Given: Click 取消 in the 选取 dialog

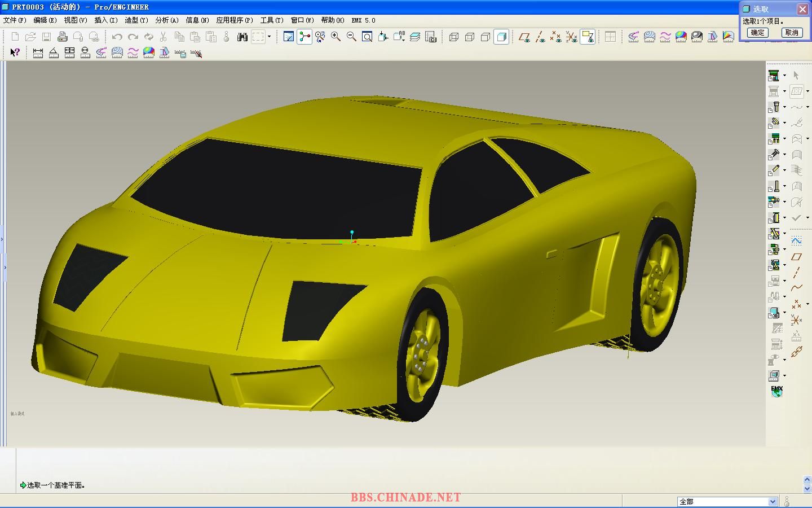Looking at the screenshot, I should tap(792, 33).
